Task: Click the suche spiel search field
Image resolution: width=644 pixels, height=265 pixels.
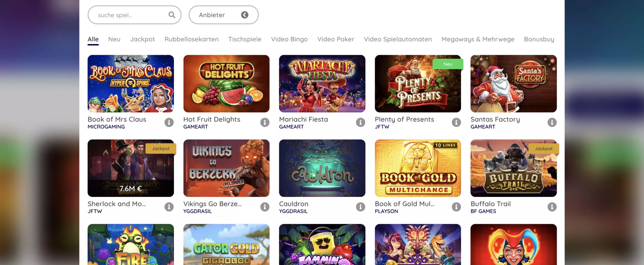Action: tap(135, 15)
